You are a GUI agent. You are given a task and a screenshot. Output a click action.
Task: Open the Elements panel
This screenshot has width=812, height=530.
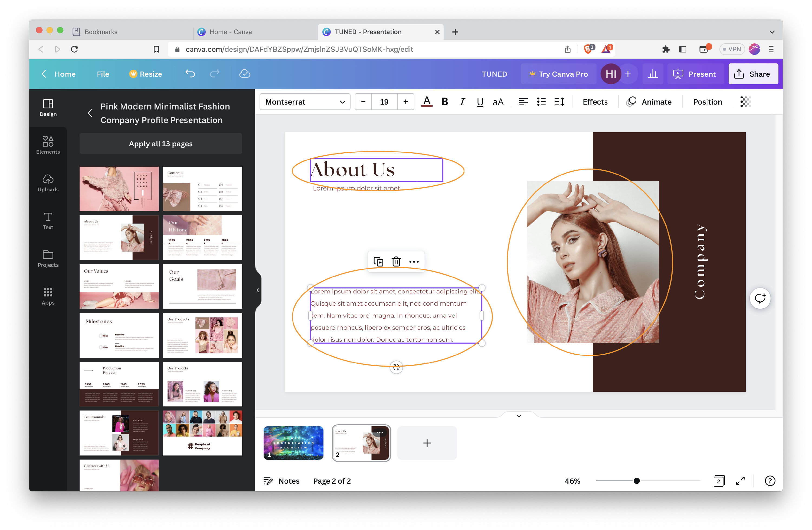(x=47, y=145)
